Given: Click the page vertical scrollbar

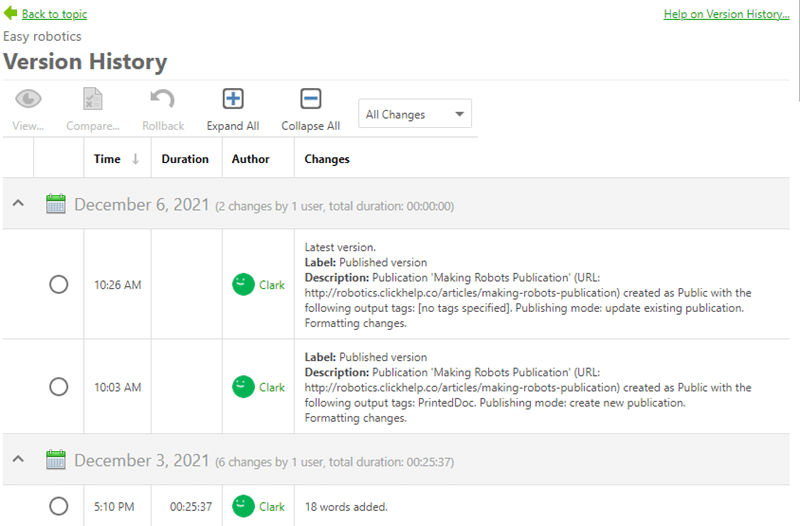Looking at the screenshot, I should (797, 51).
